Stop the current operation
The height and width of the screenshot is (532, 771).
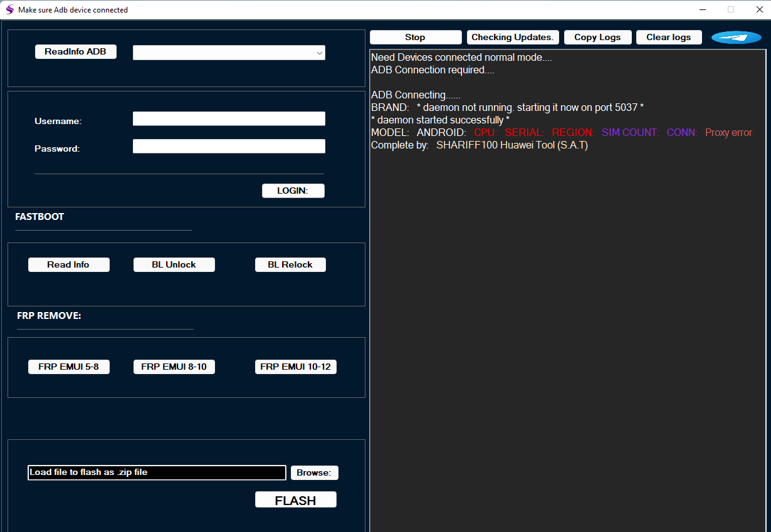point(415,38)
